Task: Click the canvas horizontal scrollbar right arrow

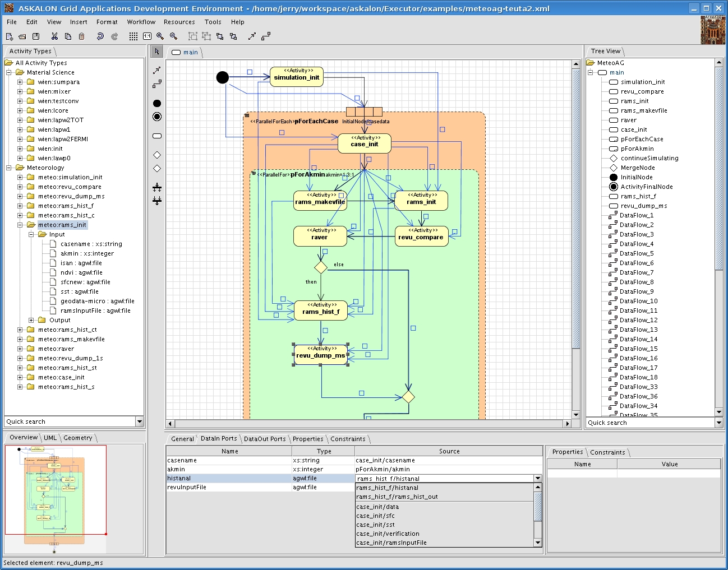Action: pyautogui.click(x=567, y=424)
